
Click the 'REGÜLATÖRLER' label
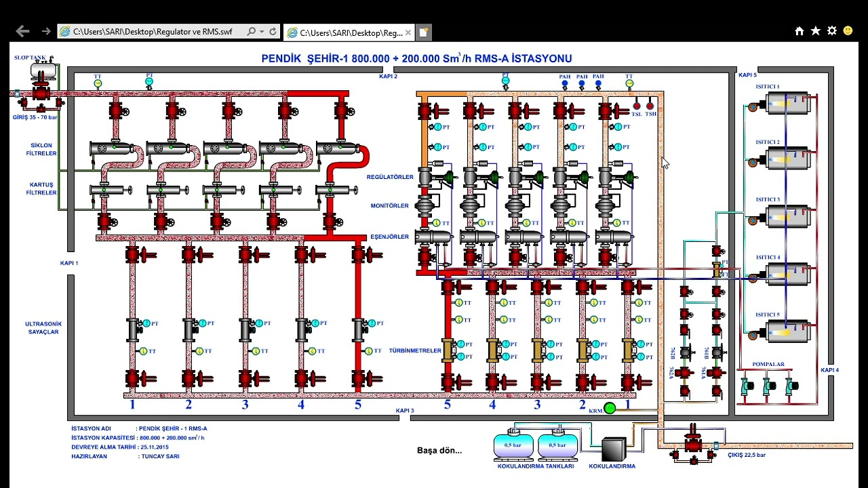pyautogui.click(x=390, y=177)
